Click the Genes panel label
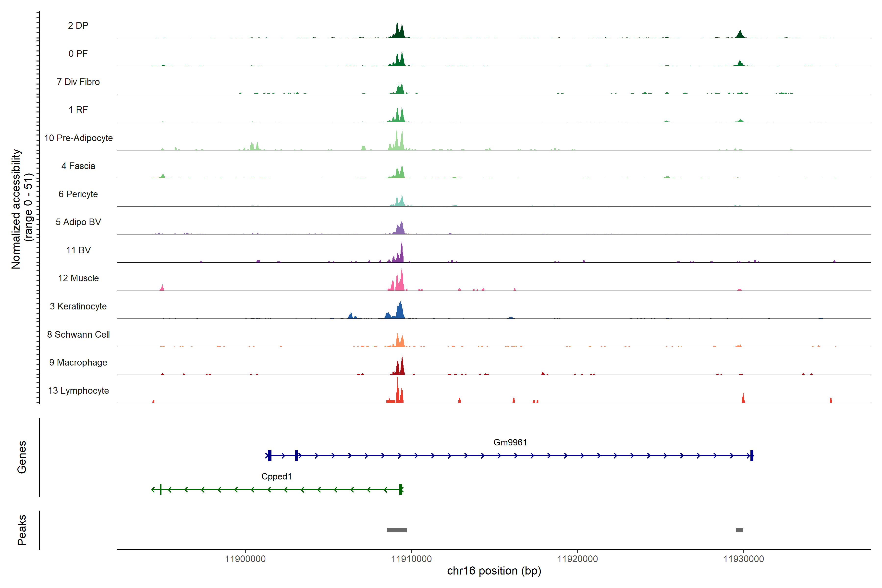882x588 pixels. pos(22,457)
